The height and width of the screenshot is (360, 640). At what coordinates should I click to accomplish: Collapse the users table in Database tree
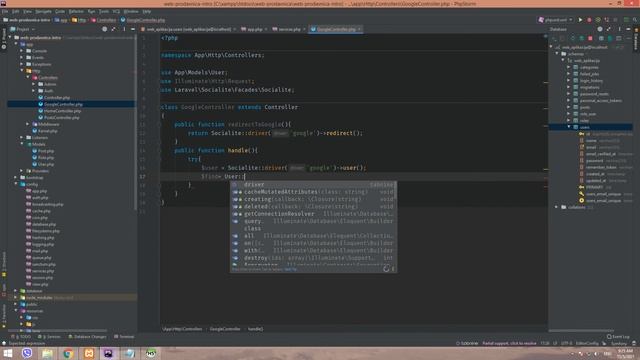(569, 127)
